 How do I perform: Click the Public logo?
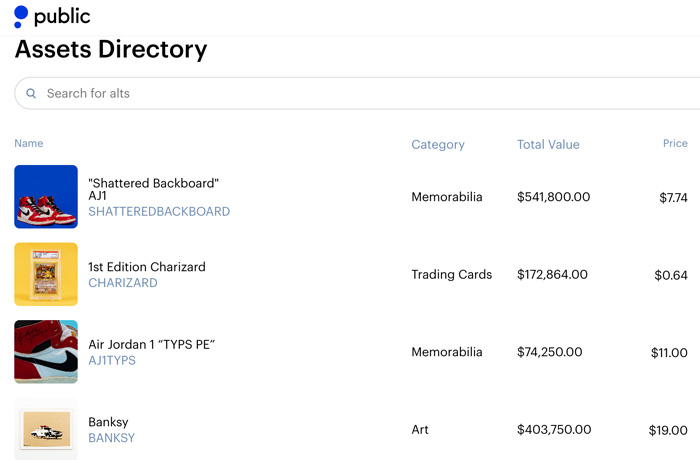click(x=52, y=17)
